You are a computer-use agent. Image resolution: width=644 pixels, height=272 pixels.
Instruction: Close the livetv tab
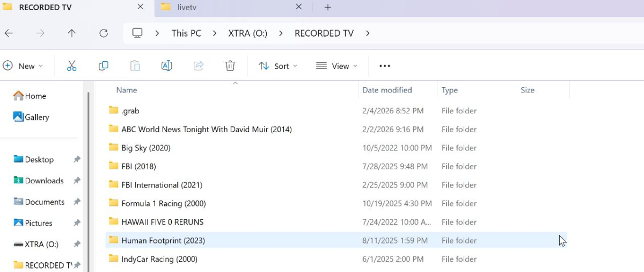coord(299,7)
